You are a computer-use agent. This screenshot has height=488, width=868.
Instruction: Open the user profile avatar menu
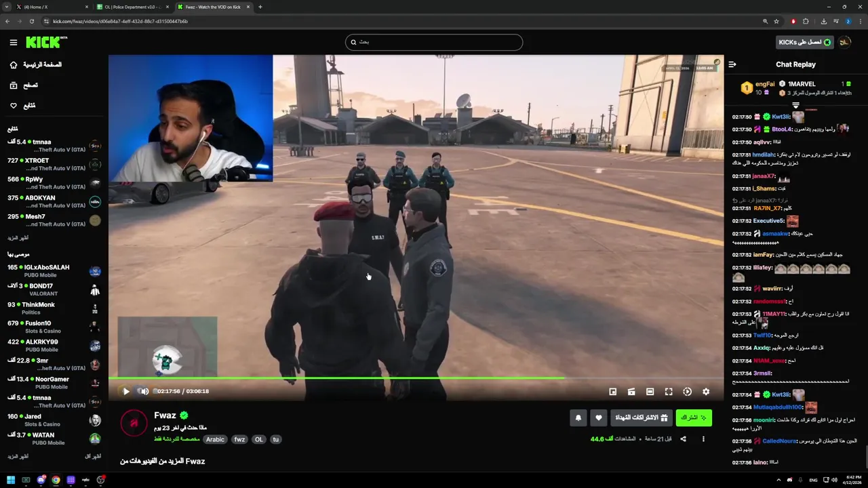coord(845,42)
